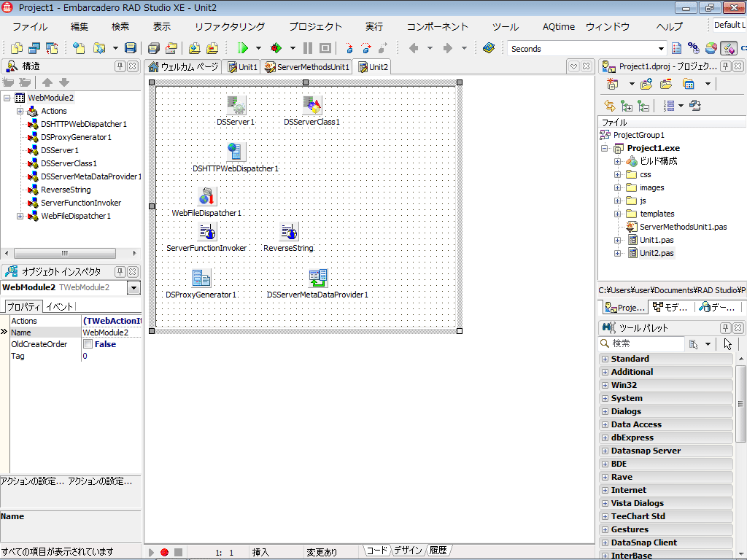Click the green Run button in toolbar
Image resolution: width=747 pixels, height=560 pixels.
tap(242, 48)
